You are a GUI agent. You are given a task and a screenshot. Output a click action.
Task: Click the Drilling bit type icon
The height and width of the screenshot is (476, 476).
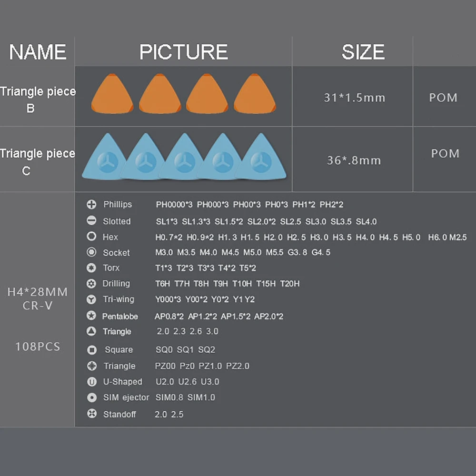(x=91, y=284)
